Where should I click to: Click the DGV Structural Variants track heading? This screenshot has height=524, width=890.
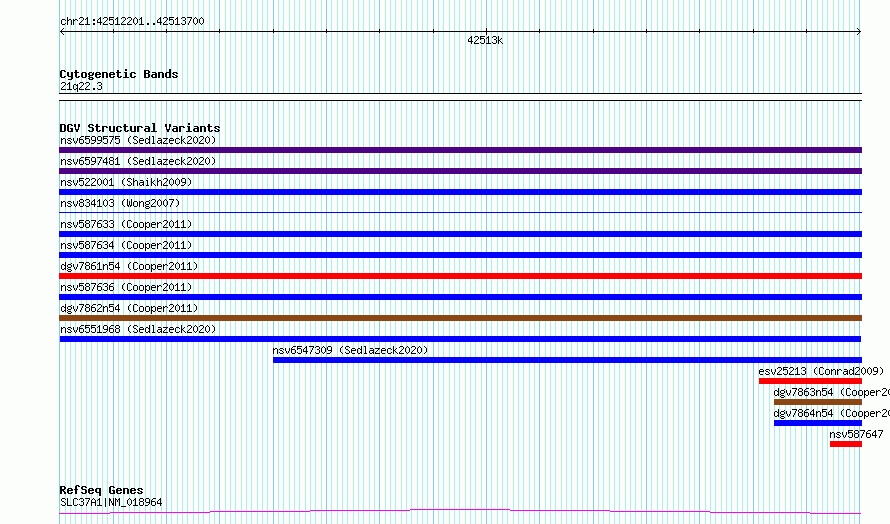click(x=140, y=128)
